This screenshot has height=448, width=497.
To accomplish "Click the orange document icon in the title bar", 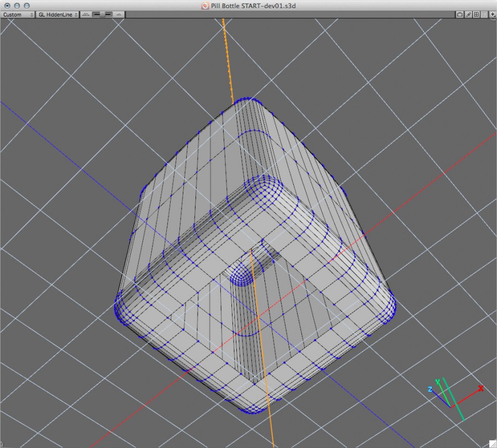I will tap(204, 5).
